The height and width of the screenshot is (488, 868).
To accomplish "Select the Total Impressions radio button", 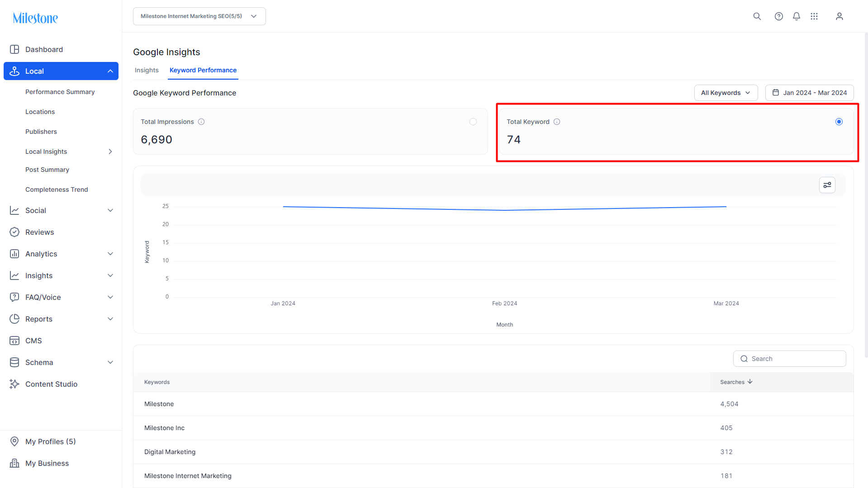I will pos(473,122).
